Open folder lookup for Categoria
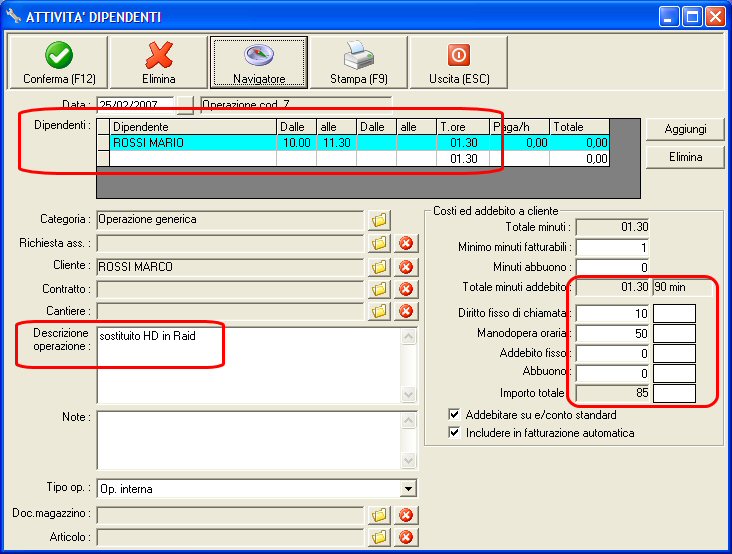The height and width of the screenshot is (554, 732). pos(379,220)
